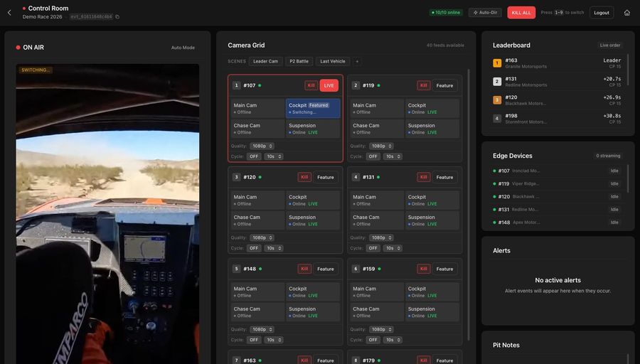Click the KILL ALL button
The width and height of the screenshot is (640, 364).
click(x=521, y=13)
